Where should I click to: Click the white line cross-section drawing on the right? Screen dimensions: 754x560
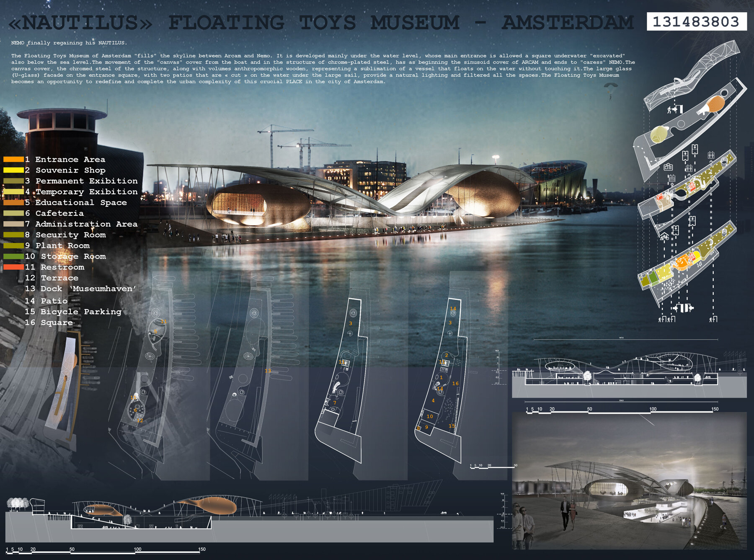(629, 375)
